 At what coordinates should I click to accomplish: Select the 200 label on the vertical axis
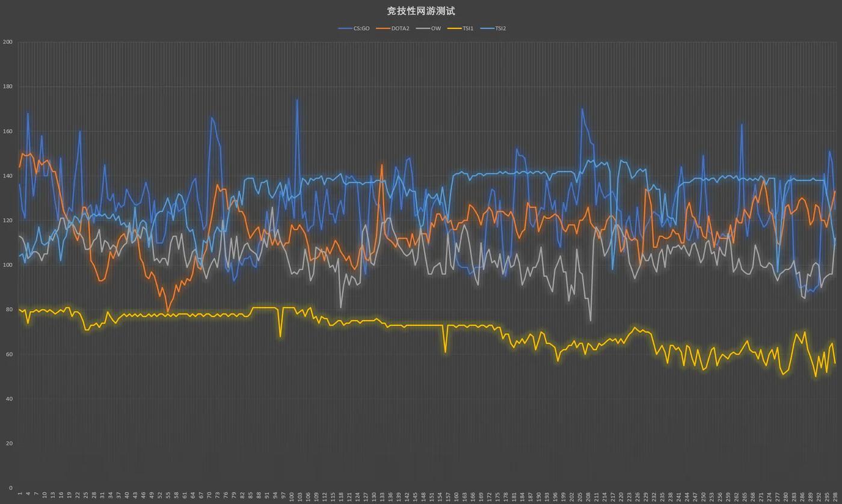coord(7,42)
